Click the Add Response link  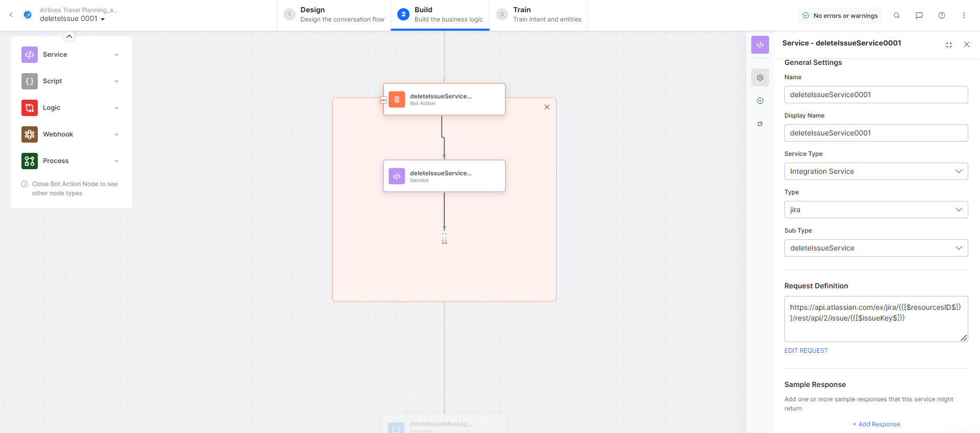coord(876,424)
